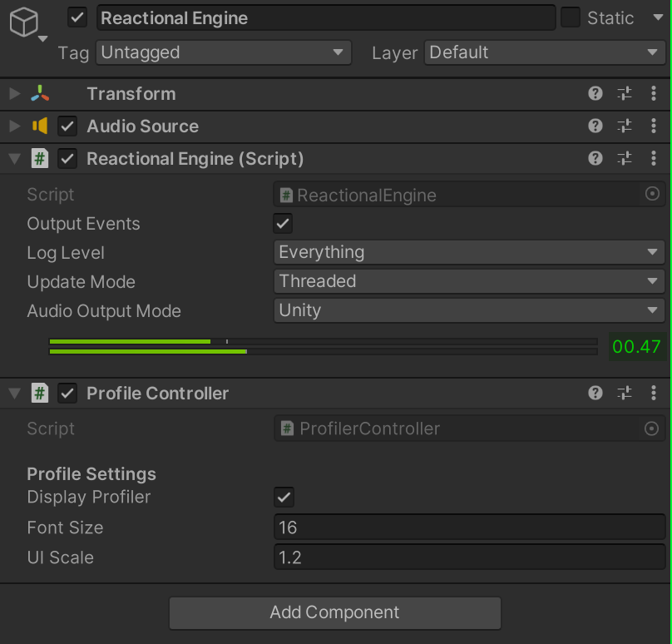This screenshot has height=644, width=672.
Task: Click the Audio Source header title
Action: 143,126
